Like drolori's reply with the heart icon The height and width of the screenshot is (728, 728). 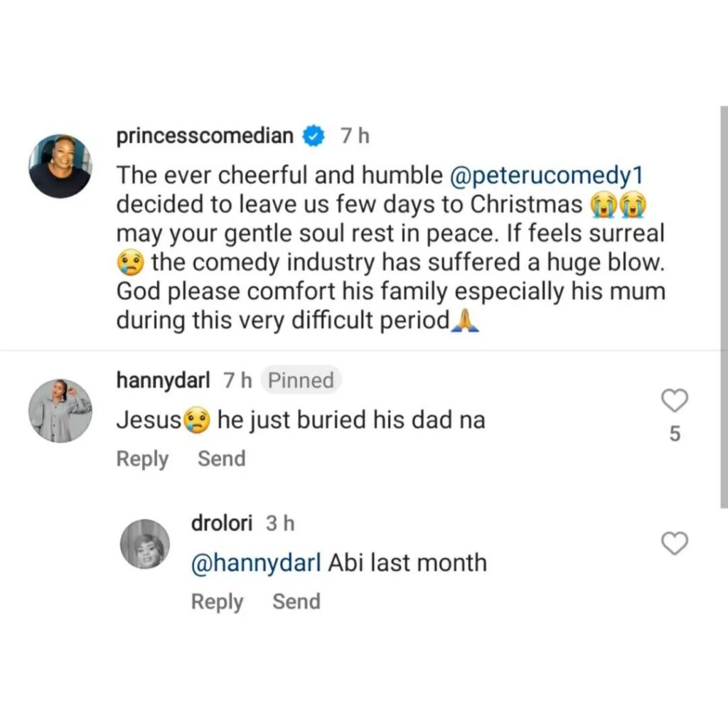675,544
